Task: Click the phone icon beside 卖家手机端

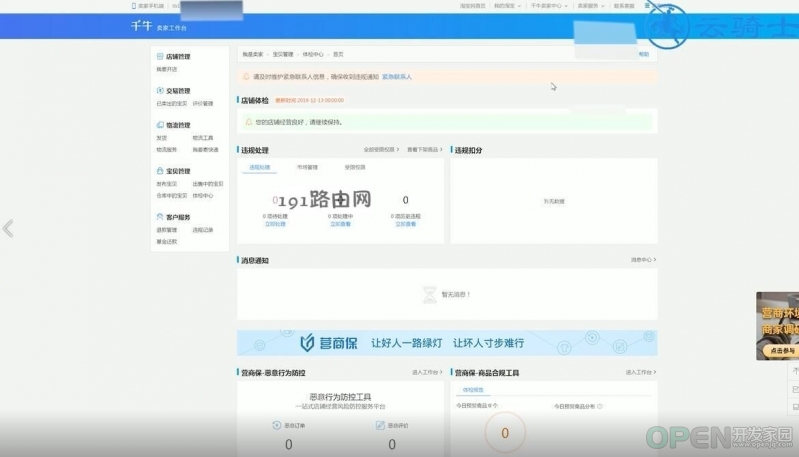Action: (x=134, y=6)
